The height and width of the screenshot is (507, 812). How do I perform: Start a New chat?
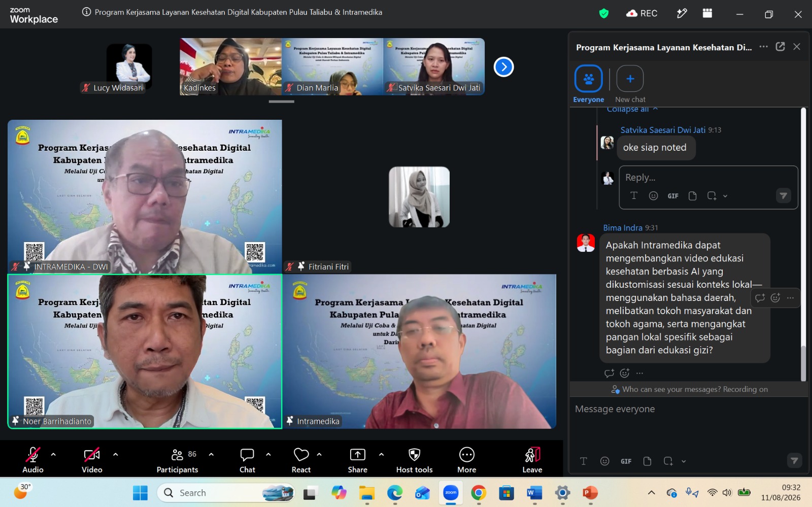pos(630,84)
